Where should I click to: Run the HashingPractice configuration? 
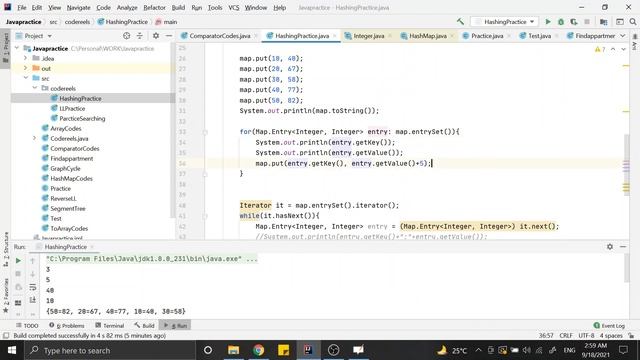[548, 22]
